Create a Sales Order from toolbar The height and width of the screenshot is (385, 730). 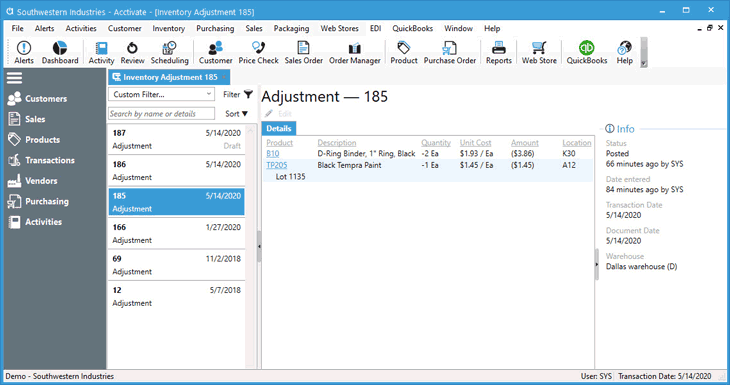click(x=304, y=52)
